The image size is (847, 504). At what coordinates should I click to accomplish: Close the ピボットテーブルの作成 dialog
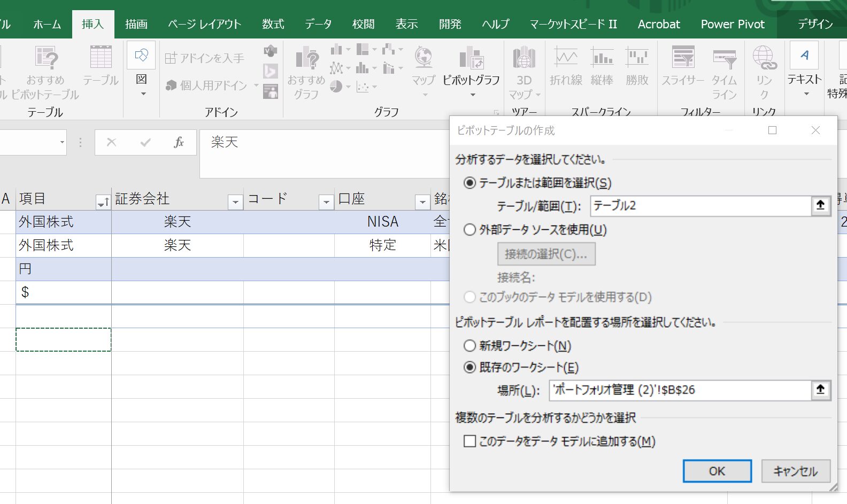(815, 130)
